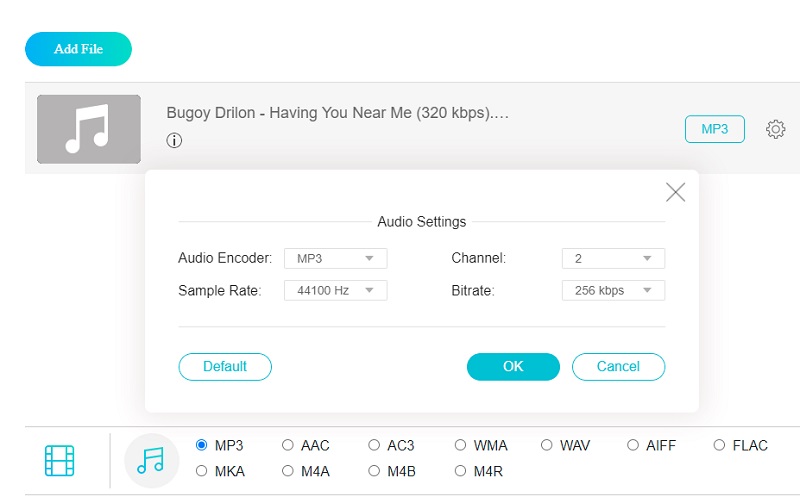Click the MP3 output format badge

(714, 129)
